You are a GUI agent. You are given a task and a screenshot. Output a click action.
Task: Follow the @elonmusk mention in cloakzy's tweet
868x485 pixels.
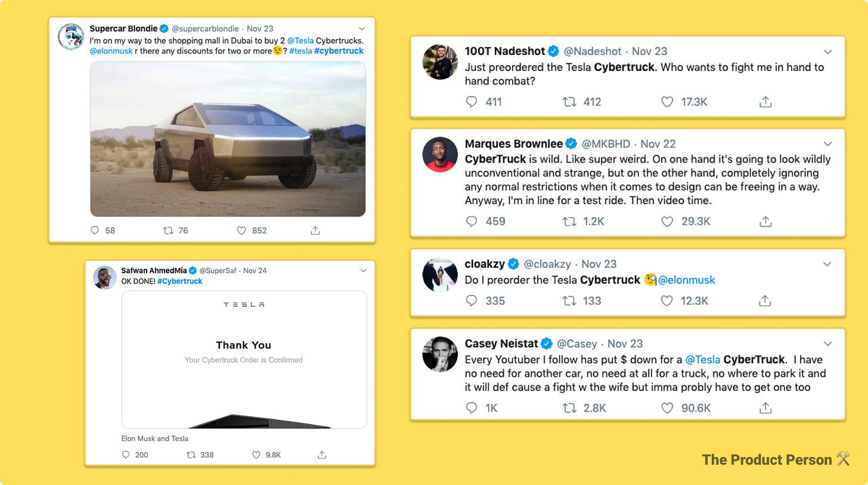click(686, 280)
